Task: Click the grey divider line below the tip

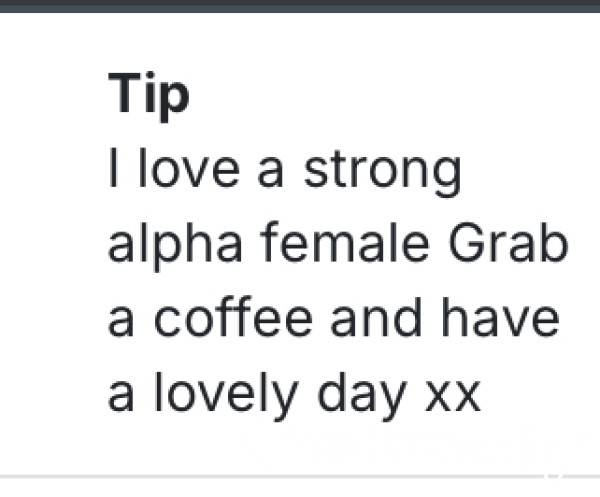Action: click(300, 476)
